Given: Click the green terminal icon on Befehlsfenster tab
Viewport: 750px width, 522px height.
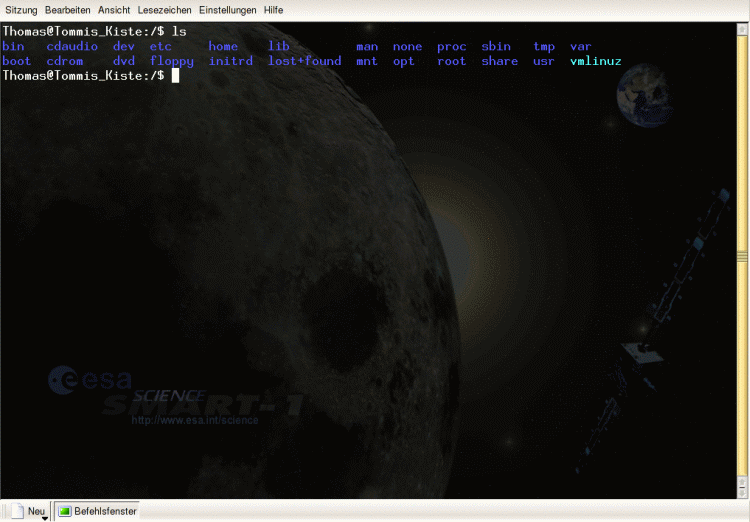Looking at the screenshot, I should point(65,511).
